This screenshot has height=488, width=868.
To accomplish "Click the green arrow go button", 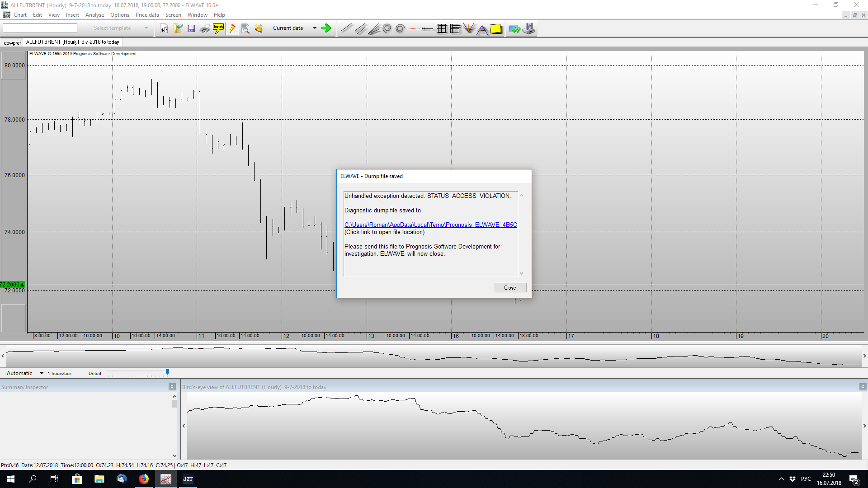I will click(326, 28).
